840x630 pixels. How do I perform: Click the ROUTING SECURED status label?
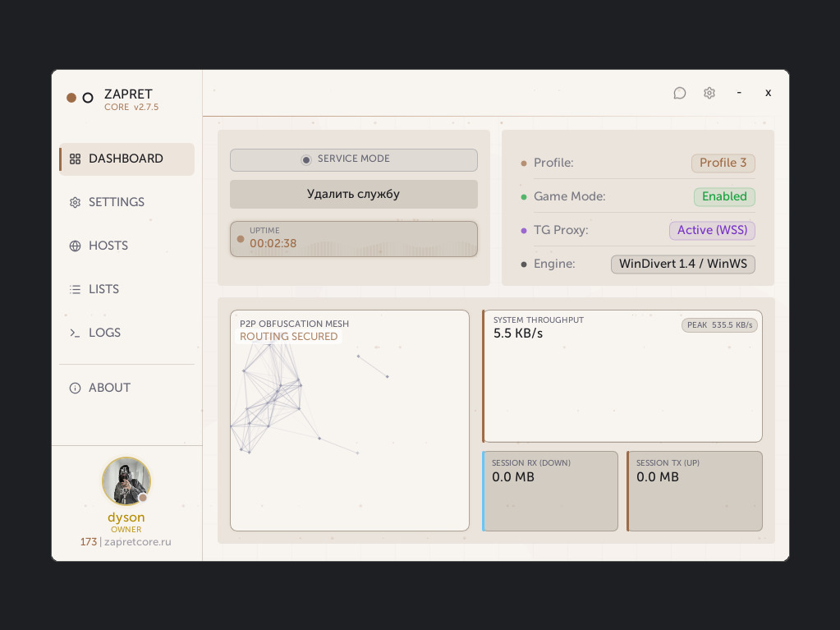pos(289,337)
